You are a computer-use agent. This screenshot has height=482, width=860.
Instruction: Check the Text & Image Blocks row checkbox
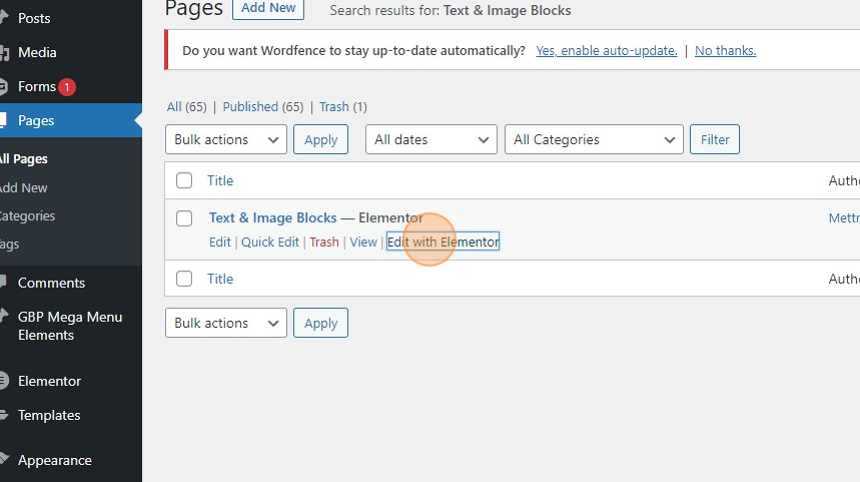click(184, 218)
